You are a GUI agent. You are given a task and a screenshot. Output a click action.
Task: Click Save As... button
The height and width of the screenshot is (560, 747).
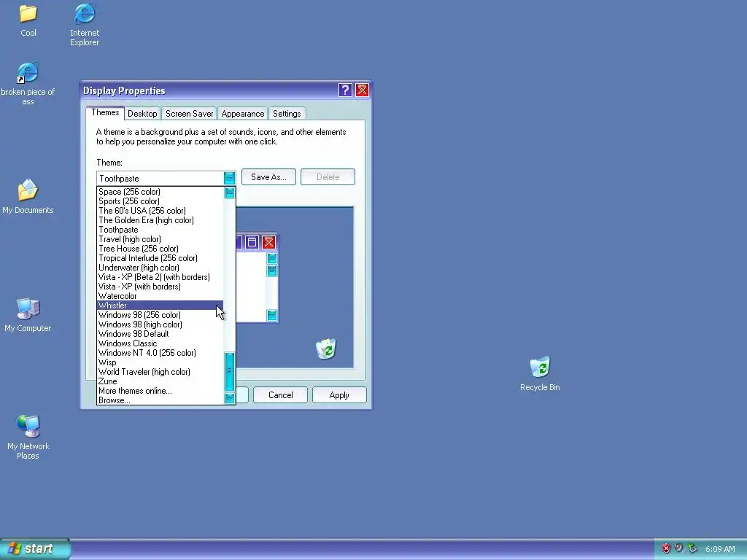[268, 177]
